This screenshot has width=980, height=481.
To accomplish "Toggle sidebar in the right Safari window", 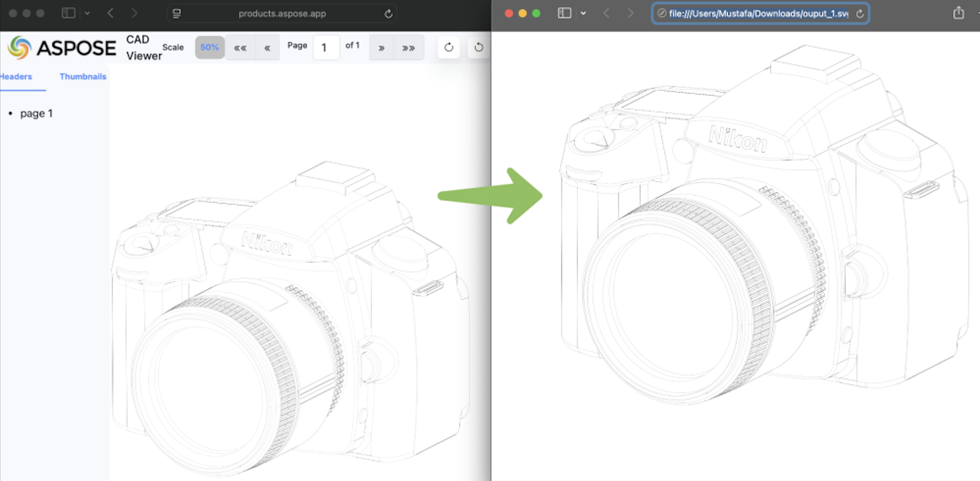I will click(564, 13).
